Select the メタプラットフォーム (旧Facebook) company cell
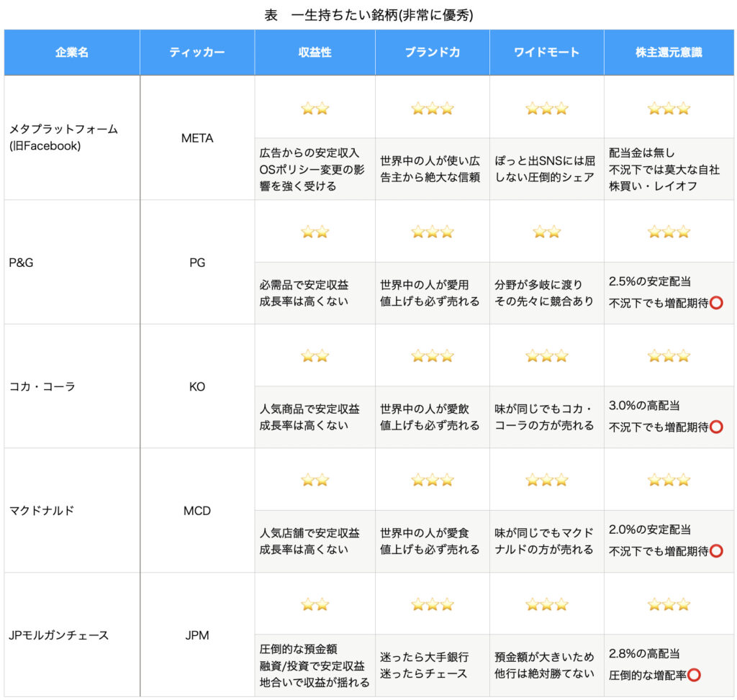This screenshot has height=700, width=737. point(72,137)
